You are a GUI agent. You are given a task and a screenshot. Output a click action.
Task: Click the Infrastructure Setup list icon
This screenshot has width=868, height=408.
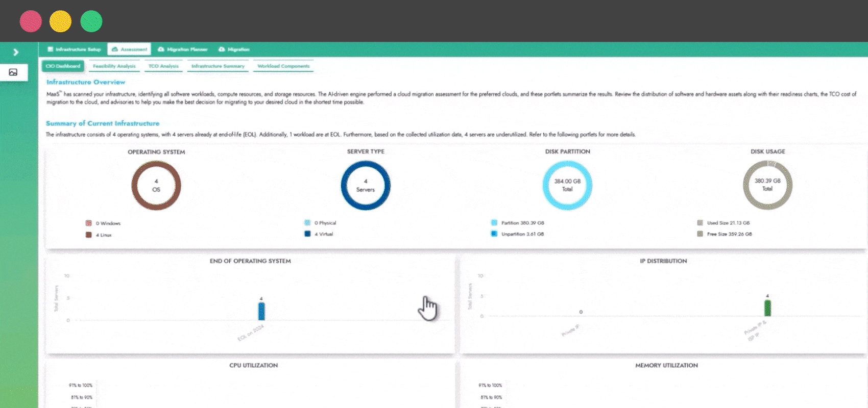click(50, 49)
